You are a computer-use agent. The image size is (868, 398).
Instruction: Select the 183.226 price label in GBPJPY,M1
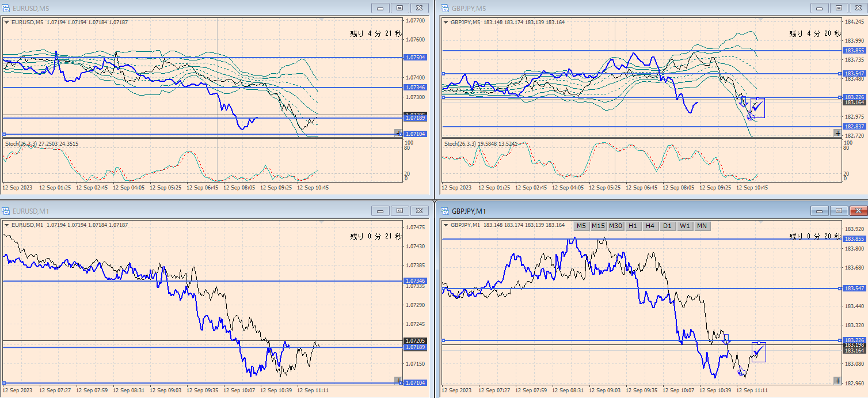click(x=855, y=340)
